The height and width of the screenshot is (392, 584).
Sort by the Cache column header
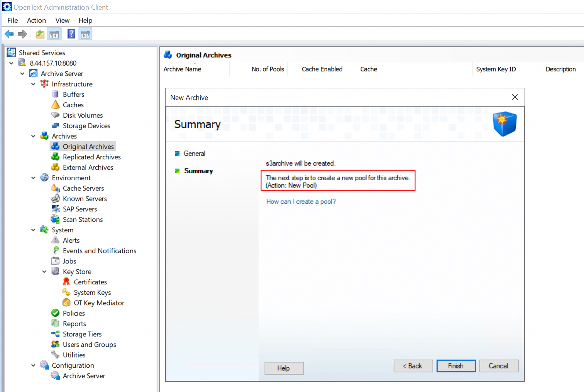click(x=369, y=69)
